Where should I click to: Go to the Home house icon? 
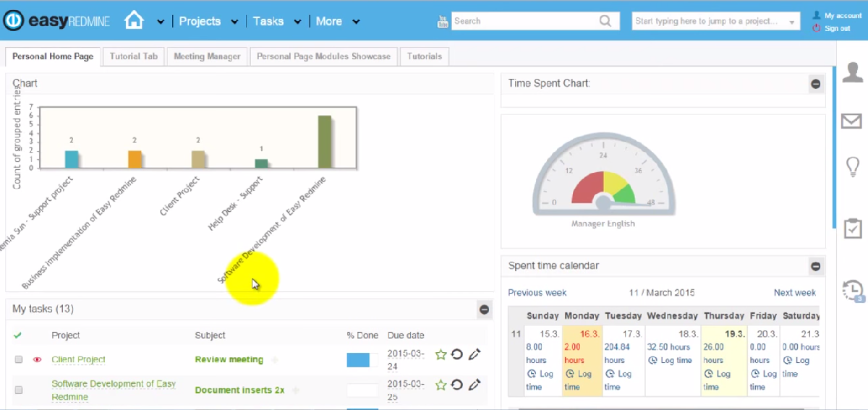coord(134,20)
